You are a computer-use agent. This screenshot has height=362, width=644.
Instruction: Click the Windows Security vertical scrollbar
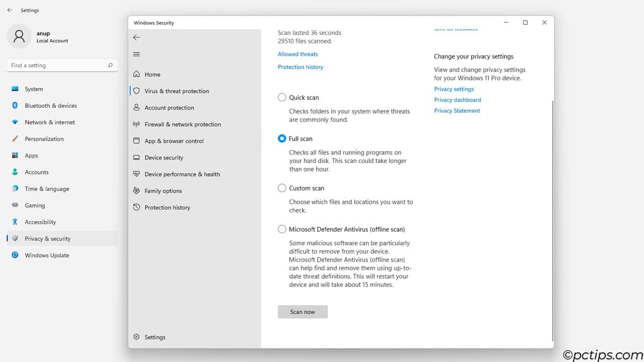[552, 220]
